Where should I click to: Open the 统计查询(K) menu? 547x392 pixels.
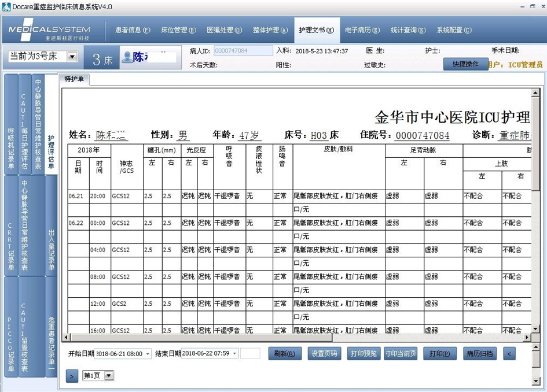coord(408,30)
